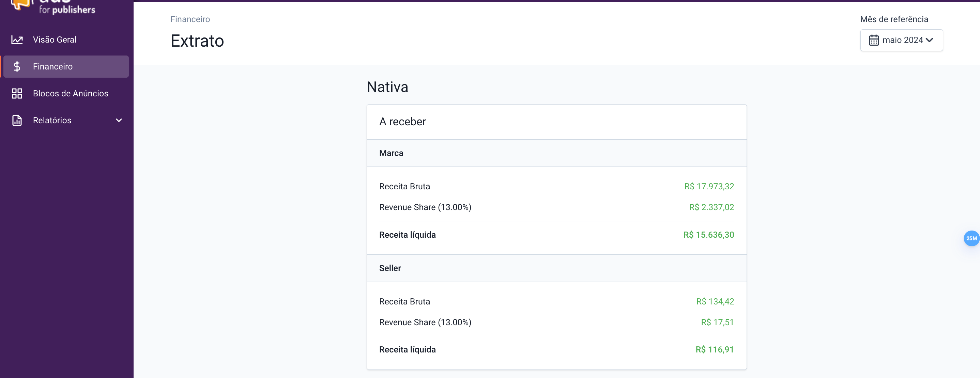Select Financeiro in the sidebar

53,66
